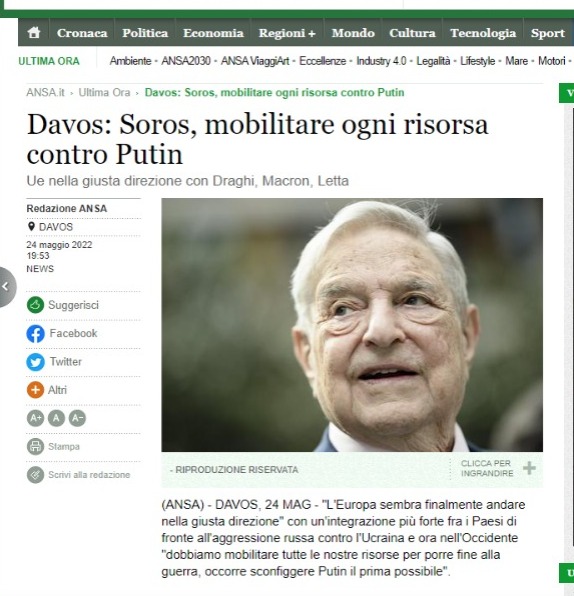Print article using Stampa printer icon
The image size is (574, 596).
[35, 446]
